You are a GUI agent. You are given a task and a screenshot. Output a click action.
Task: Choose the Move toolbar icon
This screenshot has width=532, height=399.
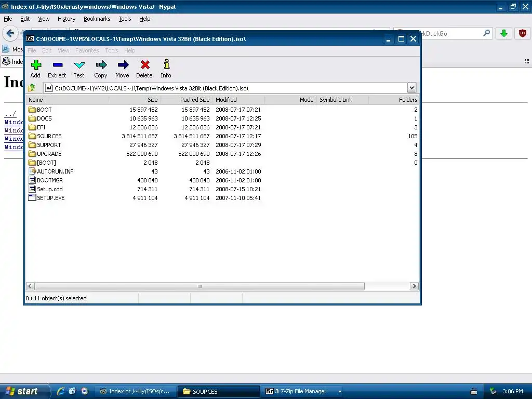click(123, 64)
